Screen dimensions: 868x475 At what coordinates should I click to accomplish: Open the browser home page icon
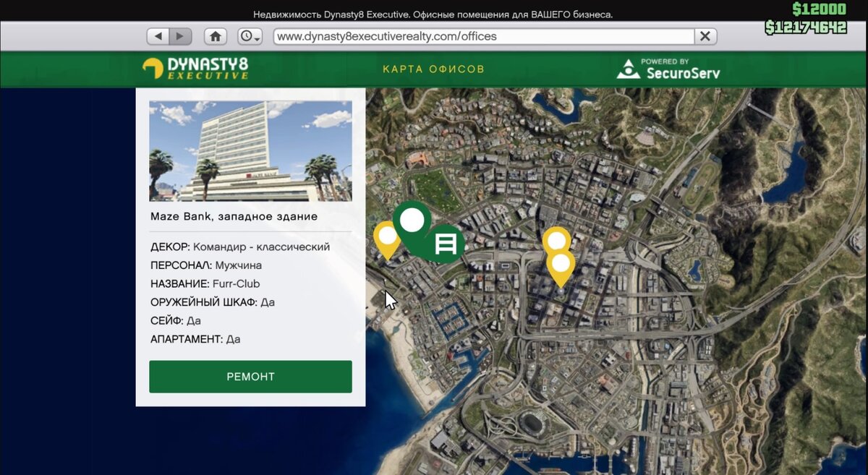[x=216, y=36]
